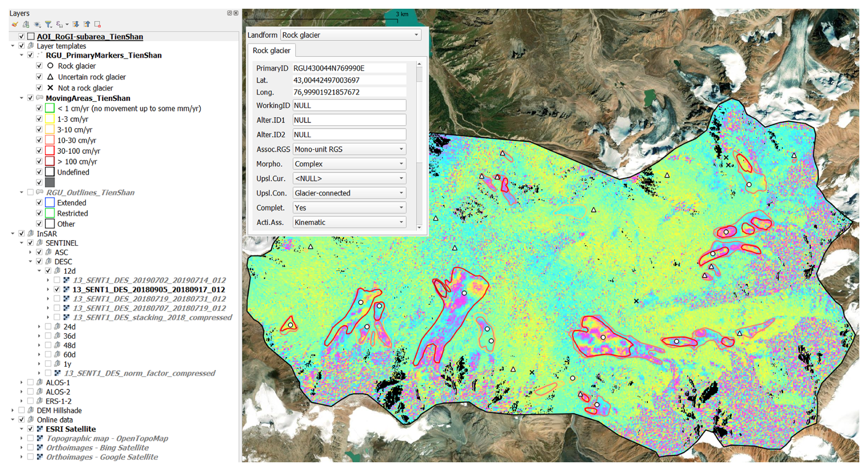Uncheck the ESRI Satellite layer

30,429
